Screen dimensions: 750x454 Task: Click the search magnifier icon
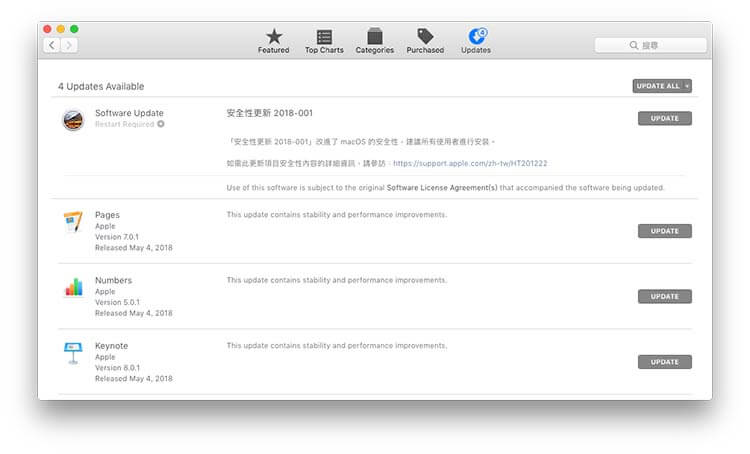(634, 45)
